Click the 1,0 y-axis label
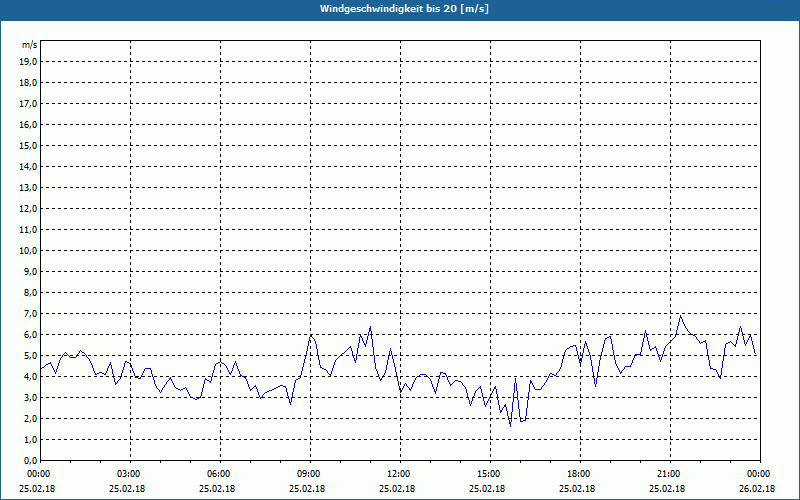Viewport: 800px width, 500px height. pyautogui.click(x=30, y=439)
